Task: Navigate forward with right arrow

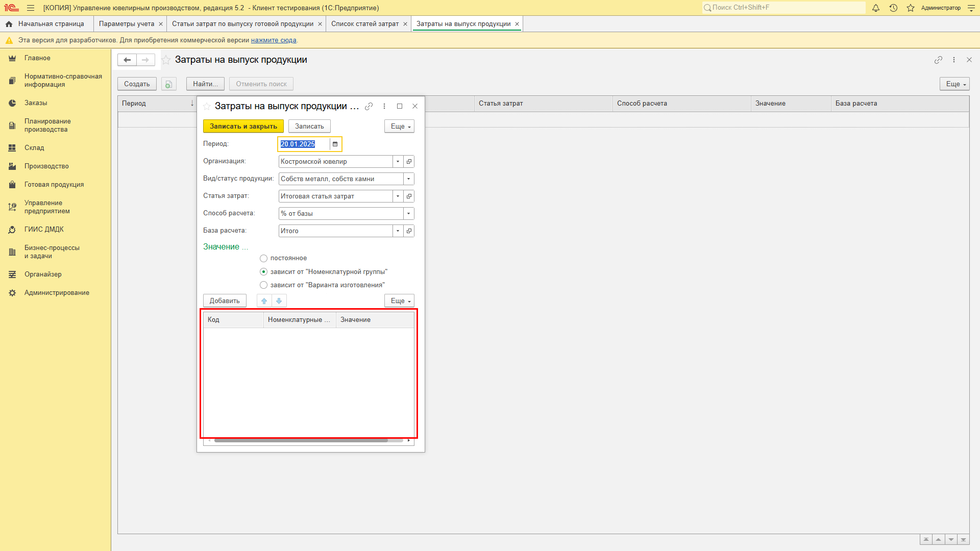Action: [145, 60]
